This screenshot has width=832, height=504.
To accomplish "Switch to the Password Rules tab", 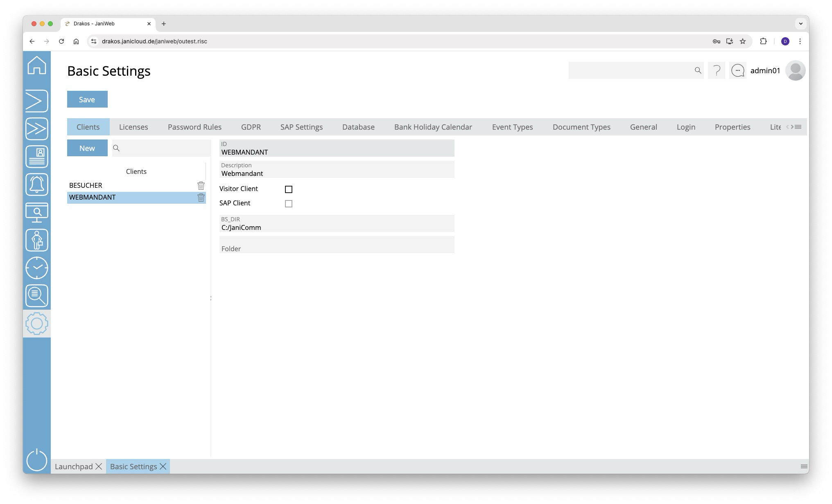I will coord(194,127).
